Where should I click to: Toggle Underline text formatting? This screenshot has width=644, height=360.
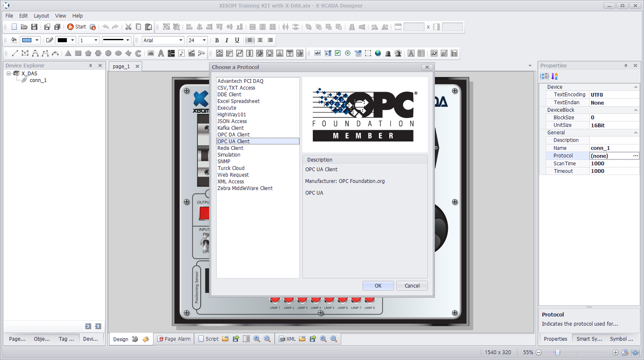tap(237, 40)
